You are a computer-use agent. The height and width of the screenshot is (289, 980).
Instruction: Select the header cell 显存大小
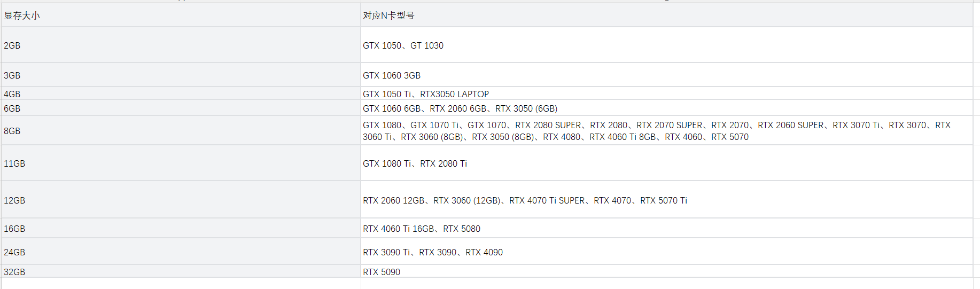point(181,15)
